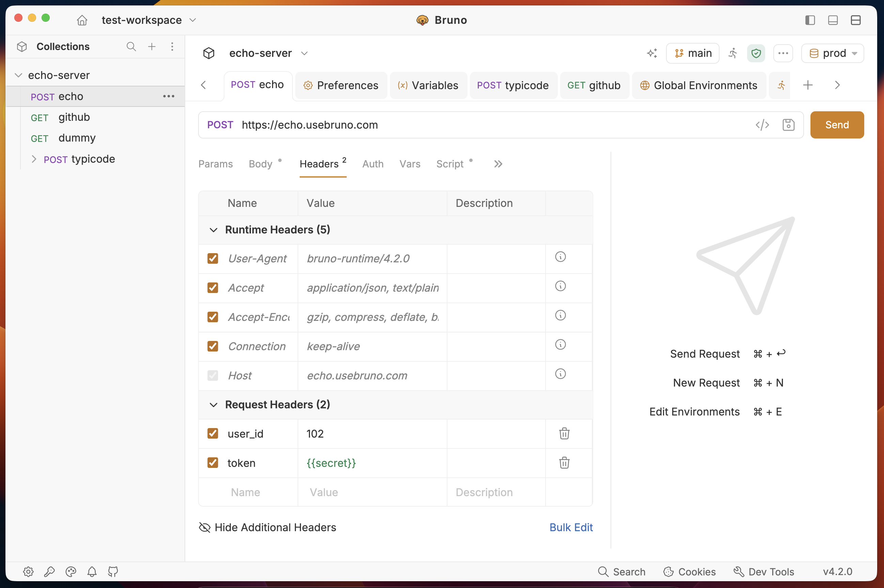884x588 pixels.
Task: Open the Body request tab
Action: 261,164
